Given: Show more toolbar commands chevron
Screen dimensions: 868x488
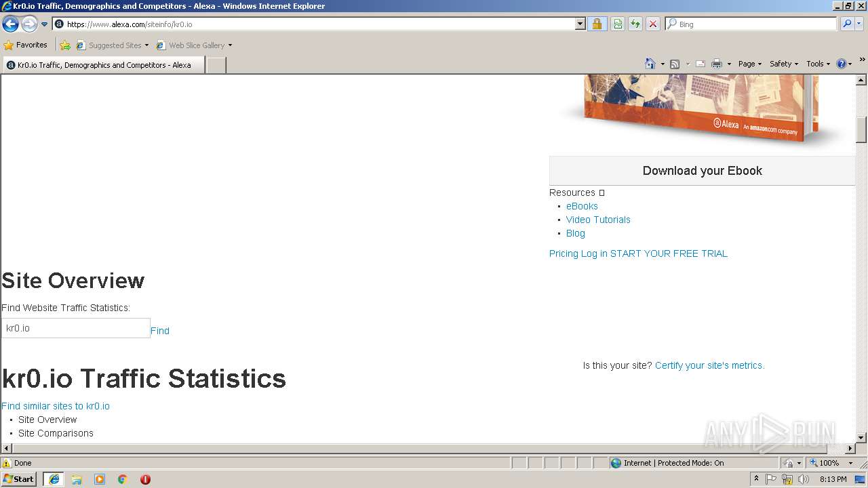Looking at the screenshot, I should (x=863, y=60).
